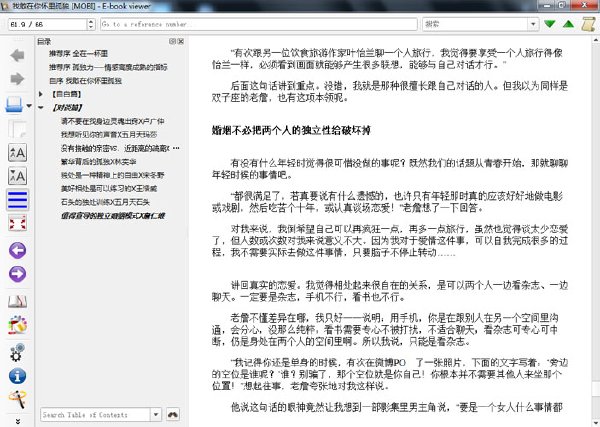Click heading 婚姻不必把两个人的独立性给破坏掉
The width and height of the screenshot is (600, 427).
click(291, 130)
